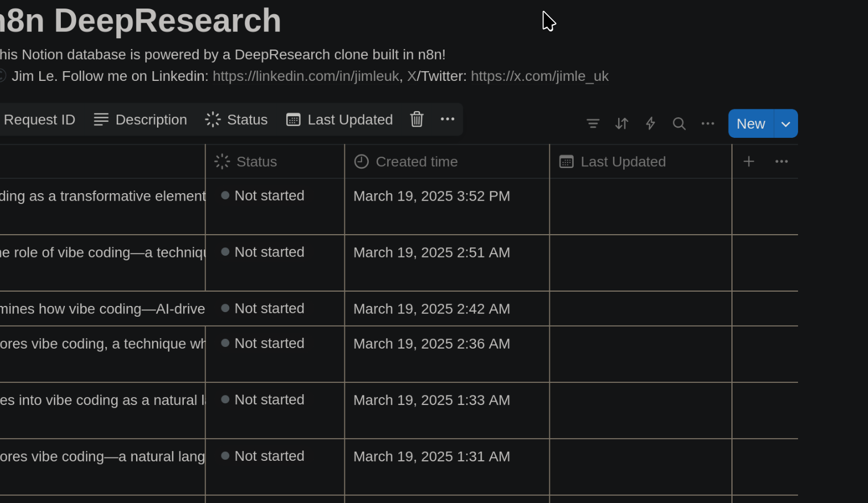Open the x.com/jimle_uk link
This screenshot has width=868, height=503.
[540, 76]
